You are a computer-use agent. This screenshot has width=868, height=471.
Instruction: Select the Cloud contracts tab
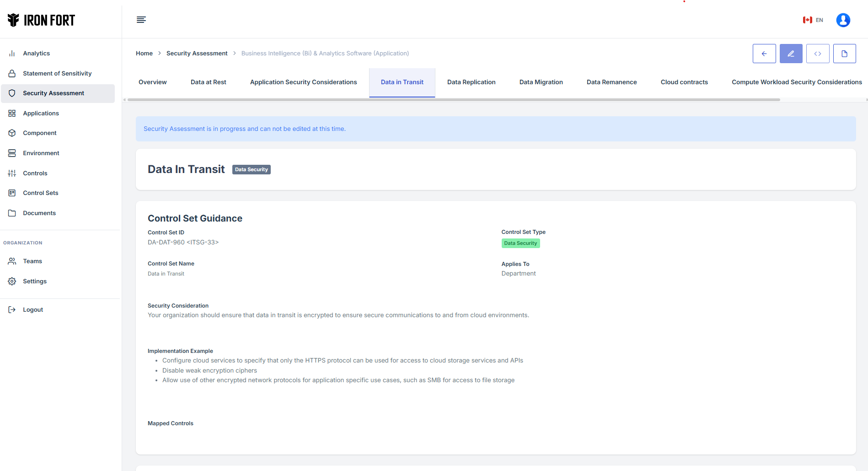coord(684,82)
